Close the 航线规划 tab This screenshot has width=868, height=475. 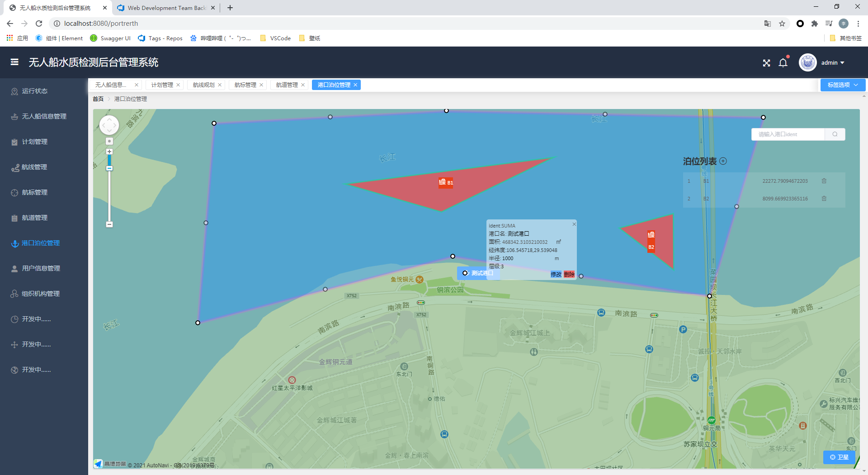[x=220, y=85]
